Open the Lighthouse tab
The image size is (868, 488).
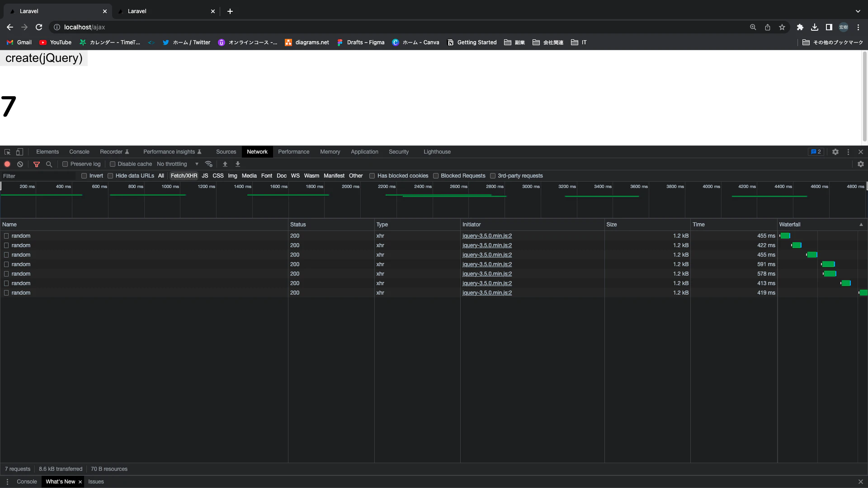437,152
